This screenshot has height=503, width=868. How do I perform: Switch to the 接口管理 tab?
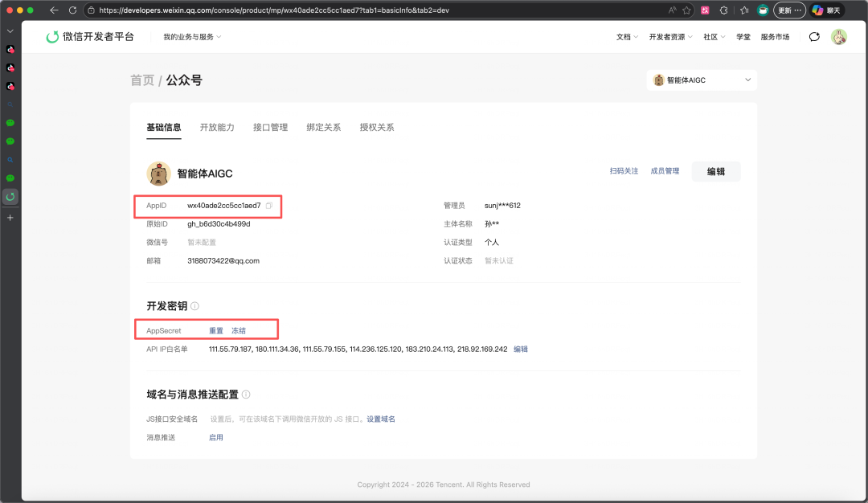270,127
